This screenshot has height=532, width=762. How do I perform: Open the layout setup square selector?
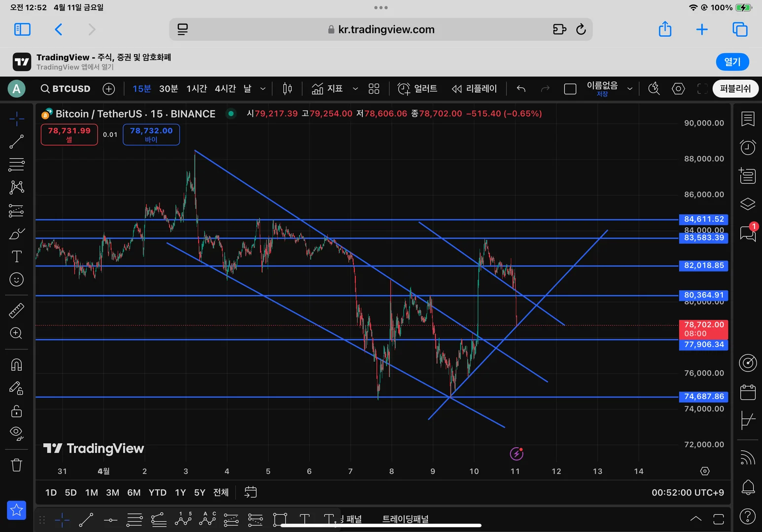point(570,89)
